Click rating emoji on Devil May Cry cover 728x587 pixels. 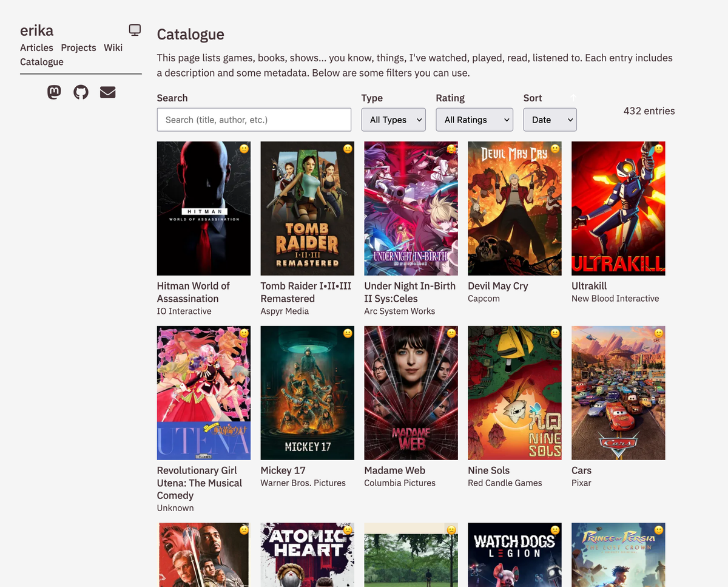554,149
